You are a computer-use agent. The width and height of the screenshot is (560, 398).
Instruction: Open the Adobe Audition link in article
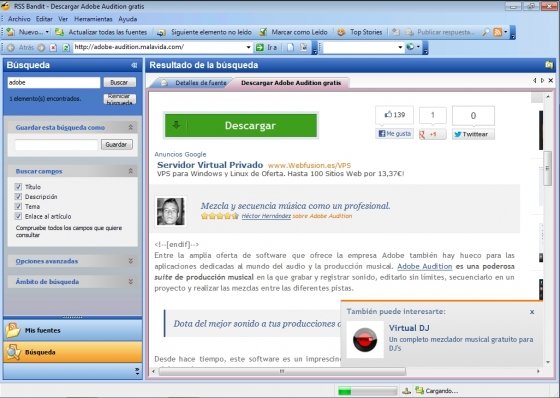pos(425,267)
